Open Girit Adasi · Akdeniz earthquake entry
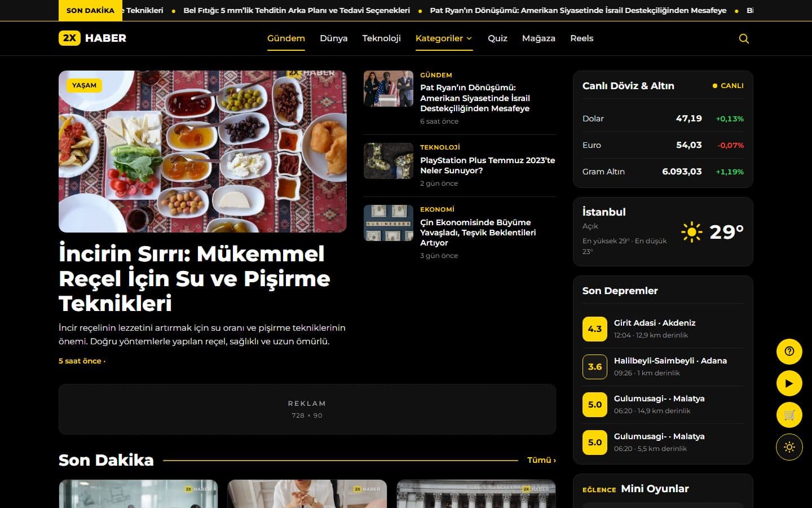 [663, 329]
